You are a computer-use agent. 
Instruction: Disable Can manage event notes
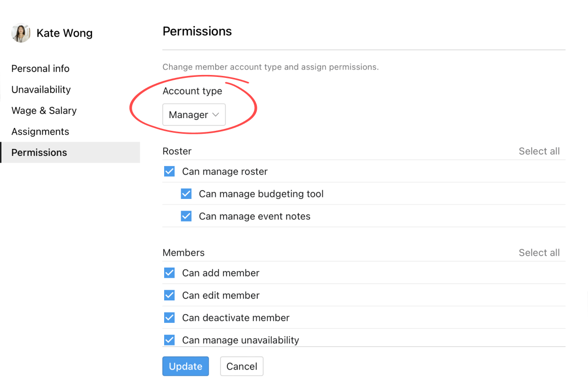186,216
